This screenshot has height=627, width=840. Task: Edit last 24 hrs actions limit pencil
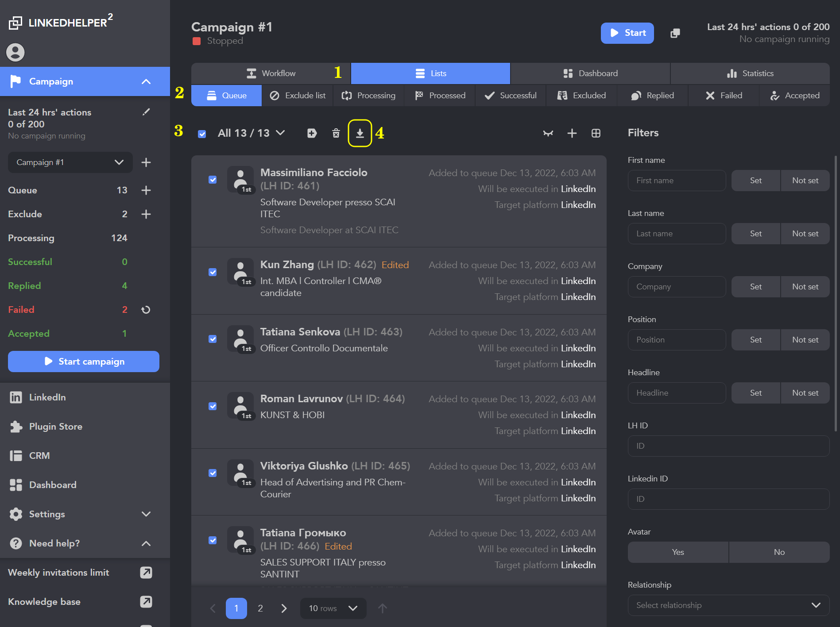[146, 112]
